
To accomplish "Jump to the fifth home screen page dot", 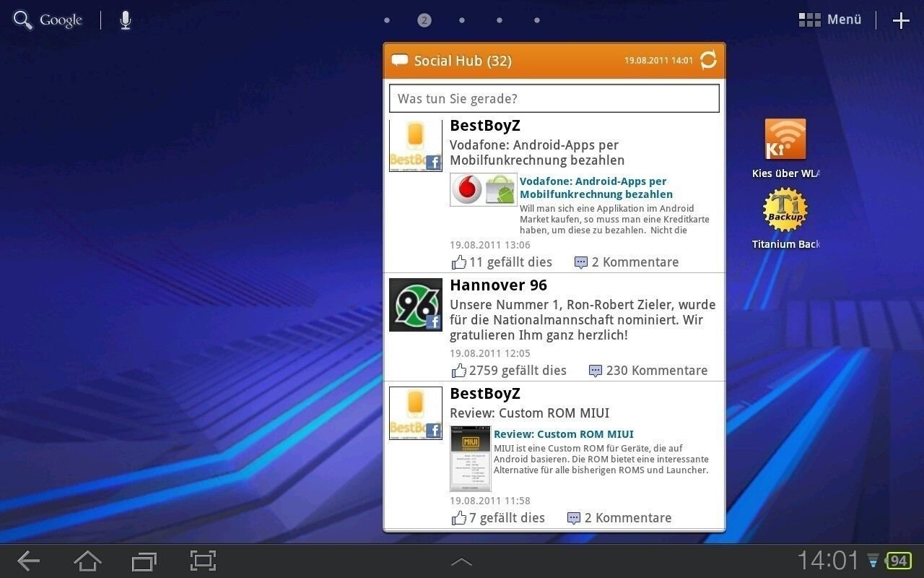I will point(537,20).
